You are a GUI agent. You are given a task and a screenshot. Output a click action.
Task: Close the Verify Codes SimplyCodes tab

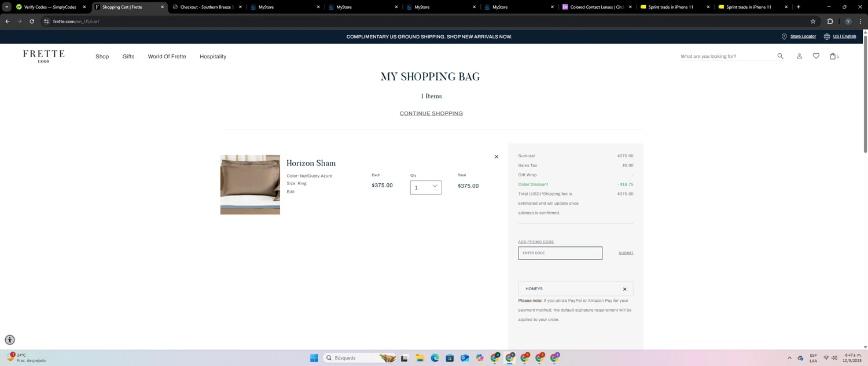(x=84, y=7)
